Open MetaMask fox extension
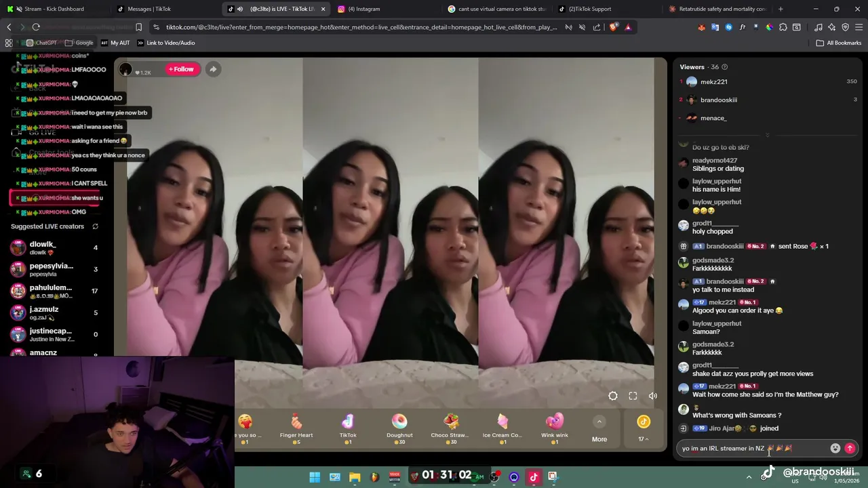The image size is (868, 488). (x=701, y=27)
